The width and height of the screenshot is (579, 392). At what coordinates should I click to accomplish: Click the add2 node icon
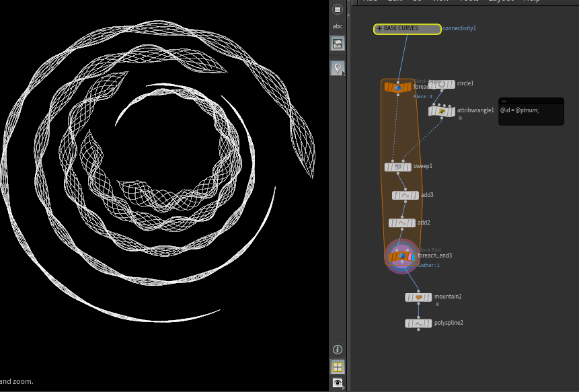click(x=401, y=223)
